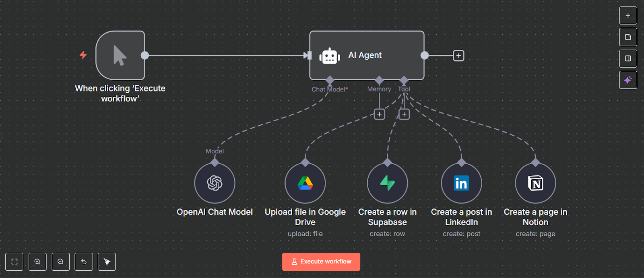Select the 'Upload file in Google Drive' label
This screenshot has height=278, width=644.
click(305, 217)
